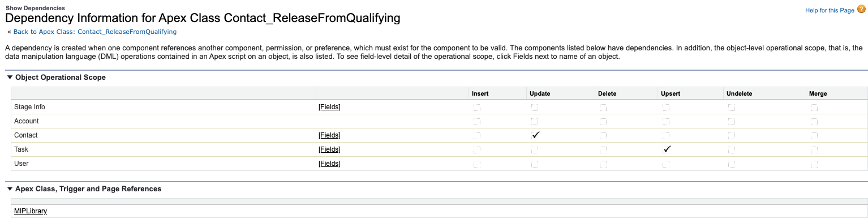868x223 pixels.
Task: Click Contact Insert checkbox
Action: (x=477, y=135)
